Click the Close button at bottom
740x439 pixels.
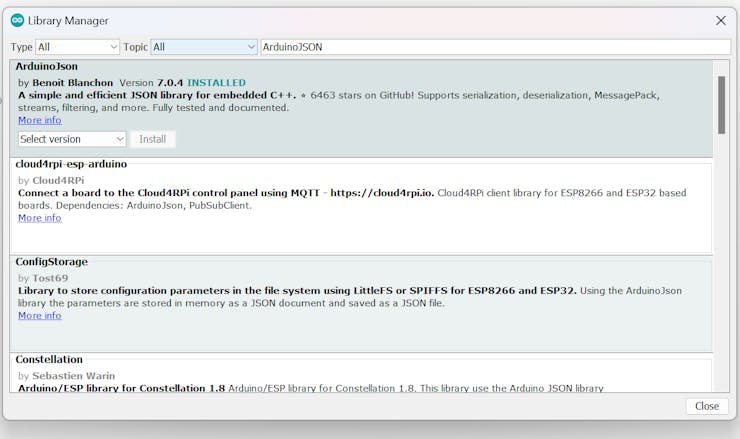click(706, 406)
